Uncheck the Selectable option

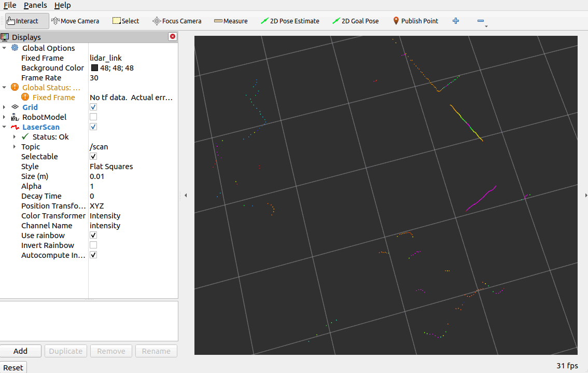pos(93,156)
